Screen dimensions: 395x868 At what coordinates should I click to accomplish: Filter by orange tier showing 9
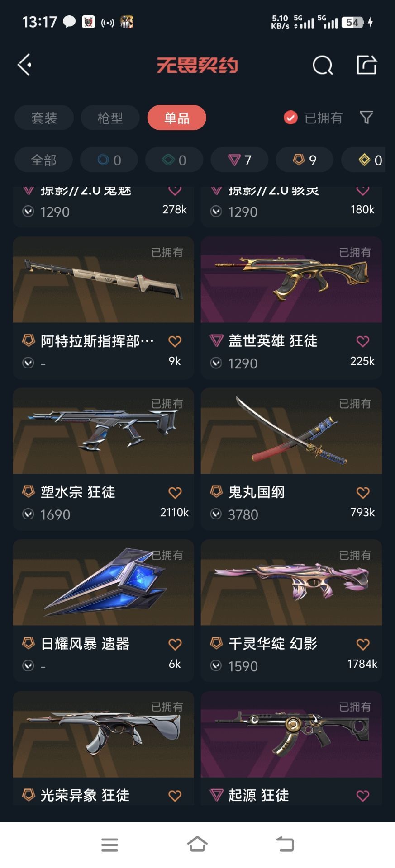point(305,160)
